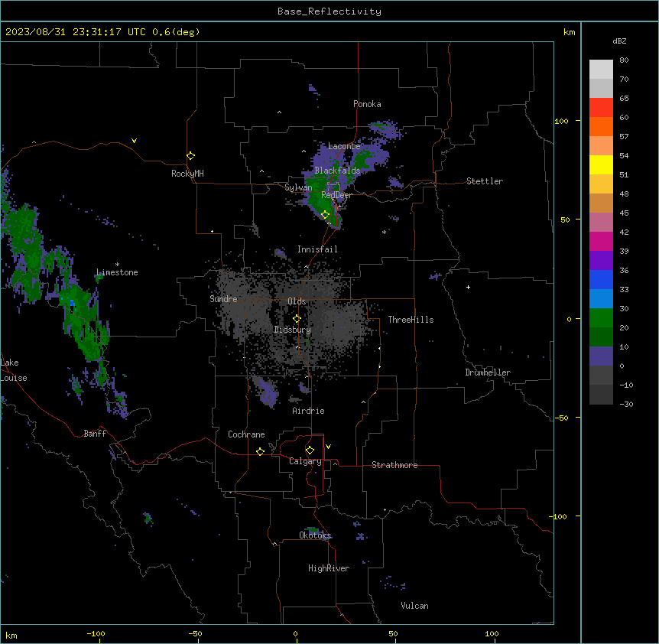
Task: Select the Drumheller city label
Action: 488,372
